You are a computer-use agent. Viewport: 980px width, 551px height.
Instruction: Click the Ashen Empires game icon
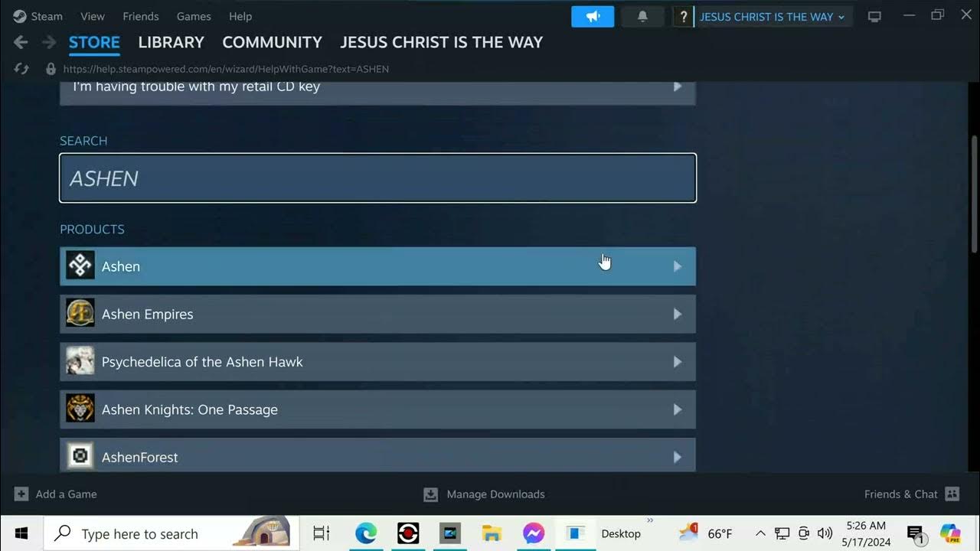pos(80,314)
